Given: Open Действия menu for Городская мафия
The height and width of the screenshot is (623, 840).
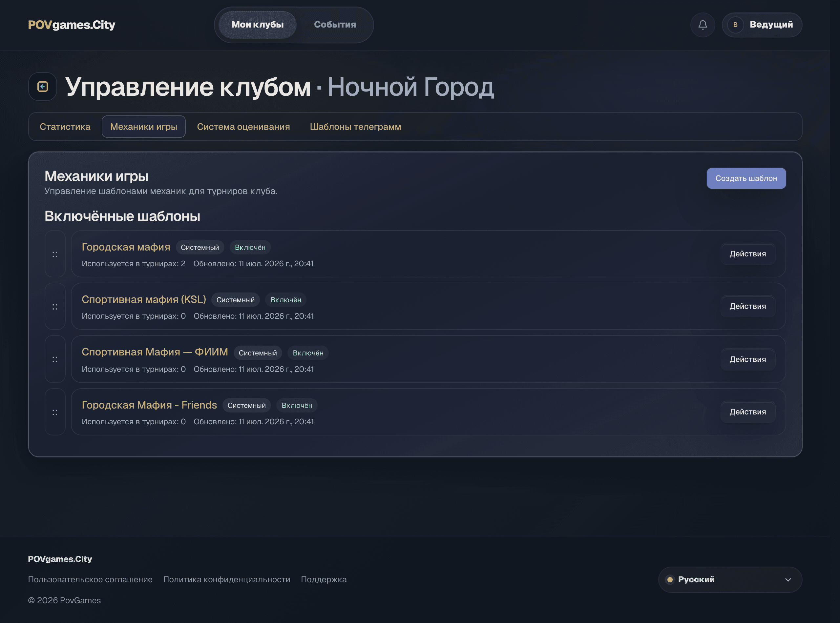Looking at the screenshot, I should pos(748,254).
